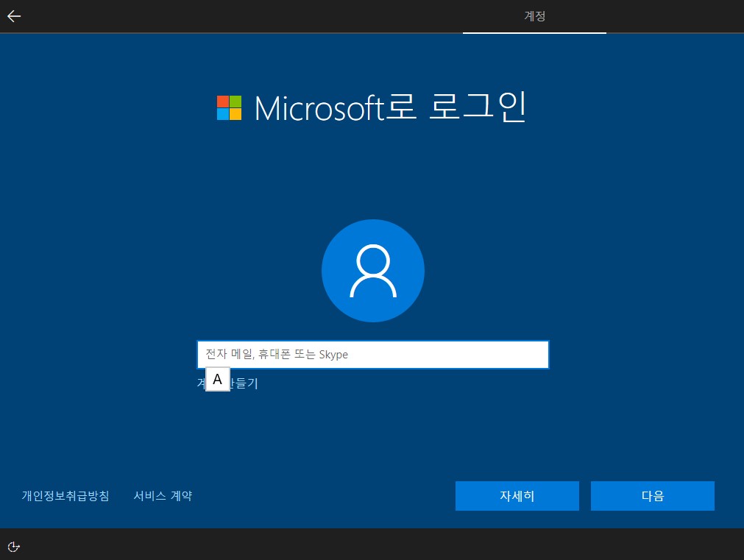Viewport: 744px width, 560px height.
Task: Click the user avatar circle icon
Action: click(373, 271)
